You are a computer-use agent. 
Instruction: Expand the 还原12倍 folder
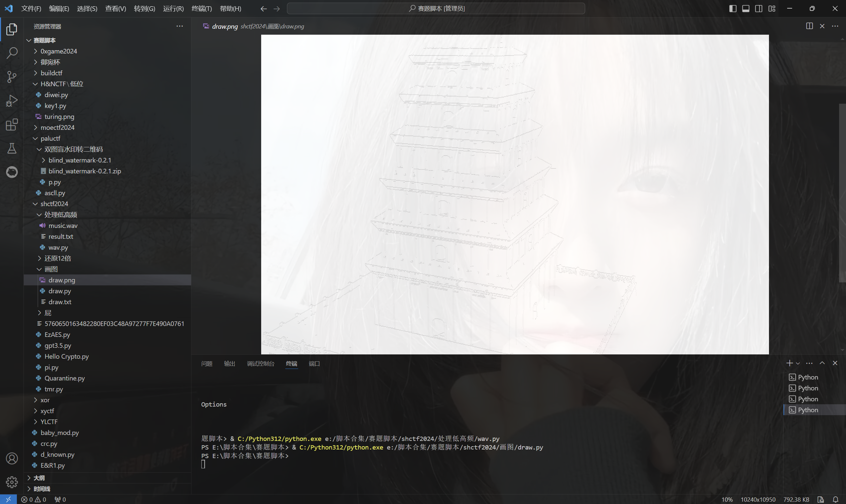107,258
